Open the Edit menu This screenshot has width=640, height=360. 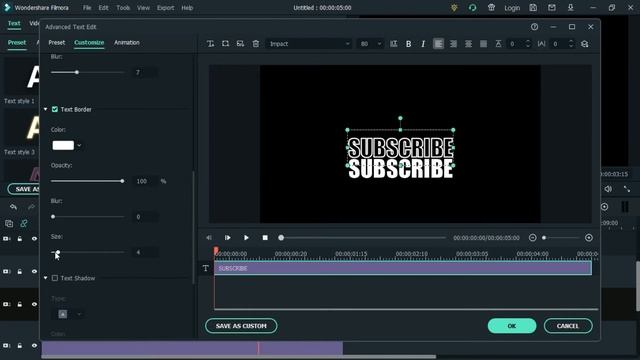(104, 8)
